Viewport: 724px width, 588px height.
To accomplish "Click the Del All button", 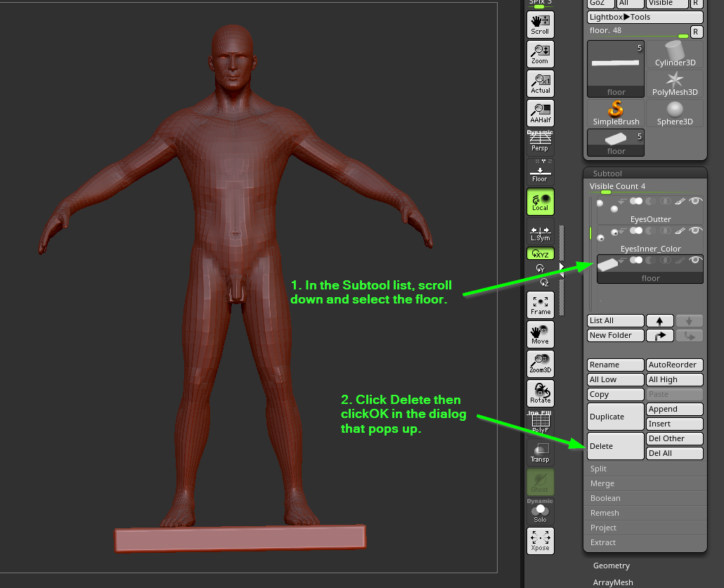I will (675, 453).
